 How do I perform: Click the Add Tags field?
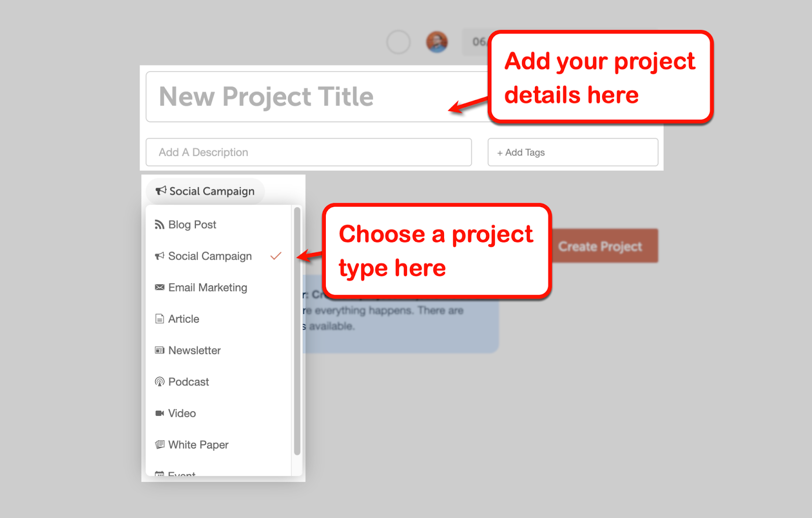pos(573,152)
